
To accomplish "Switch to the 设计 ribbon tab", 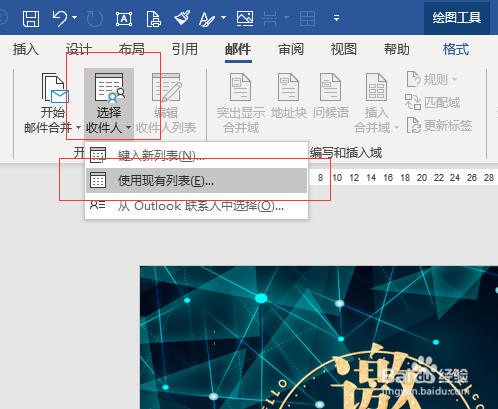I will (x=79, y=50).
